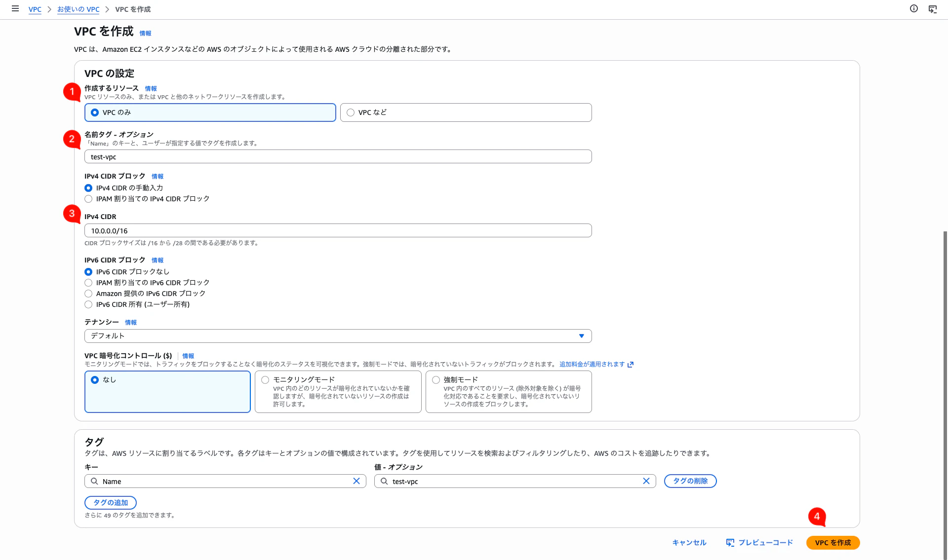Navigate to お使いの VPC via the breadcrumb
Screen dimensions: 948x560
pos(78,9)
